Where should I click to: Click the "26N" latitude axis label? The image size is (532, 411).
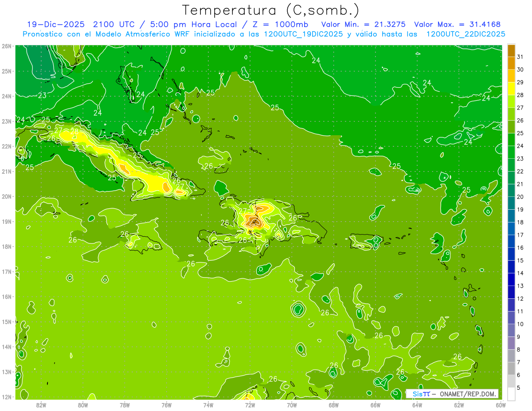click(7, 46)
